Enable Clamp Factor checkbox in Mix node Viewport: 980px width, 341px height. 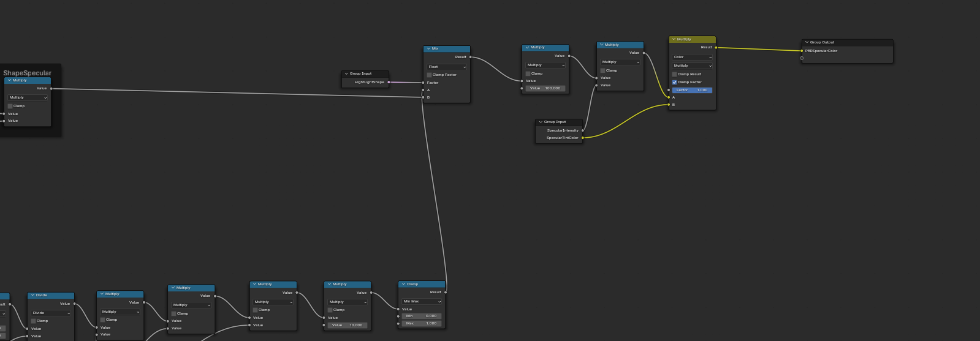click(430, 75)
